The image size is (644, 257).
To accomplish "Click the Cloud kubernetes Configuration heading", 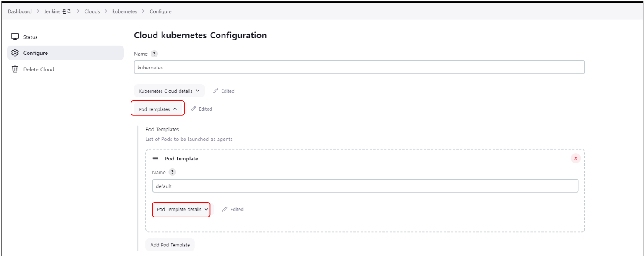I will coord(200,35).
